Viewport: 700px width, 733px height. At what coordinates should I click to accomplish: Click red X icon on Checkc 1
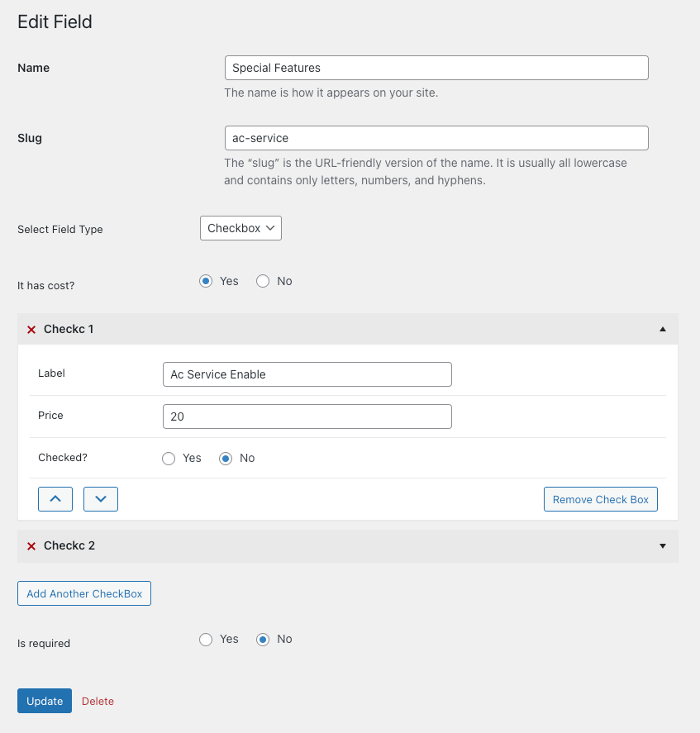pyautogui.click(x=31, y=330)
